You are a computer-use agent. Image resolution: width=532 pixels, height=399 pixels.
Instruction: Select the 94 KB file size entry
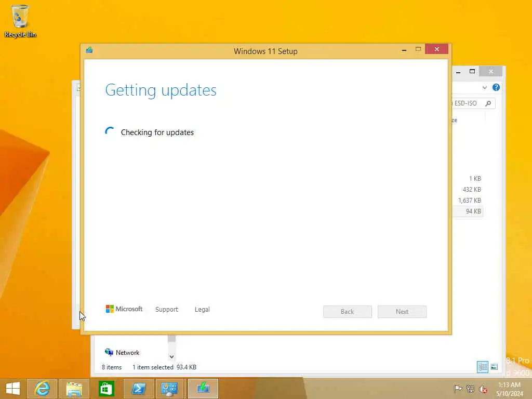point(473,211)
